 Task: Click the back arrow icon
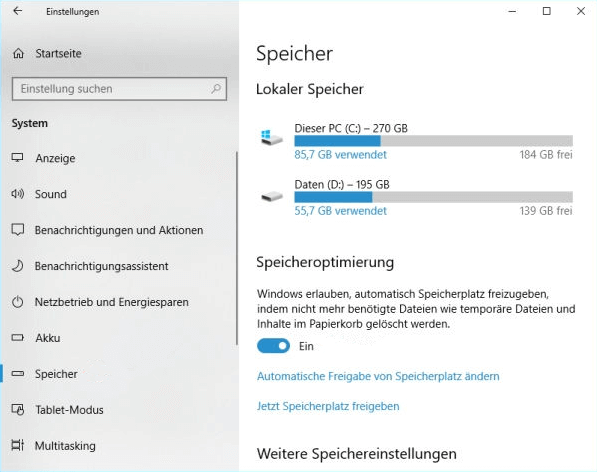pyautogui.click(x=18, y=11)
